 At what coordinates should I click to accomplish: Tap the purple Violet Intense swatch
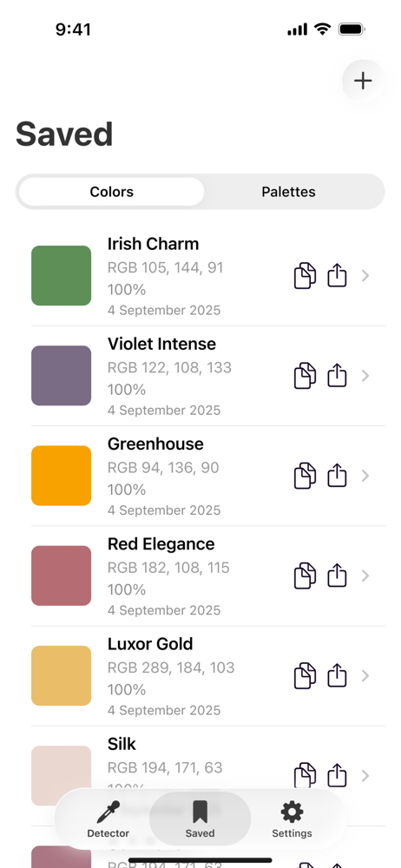61,375
